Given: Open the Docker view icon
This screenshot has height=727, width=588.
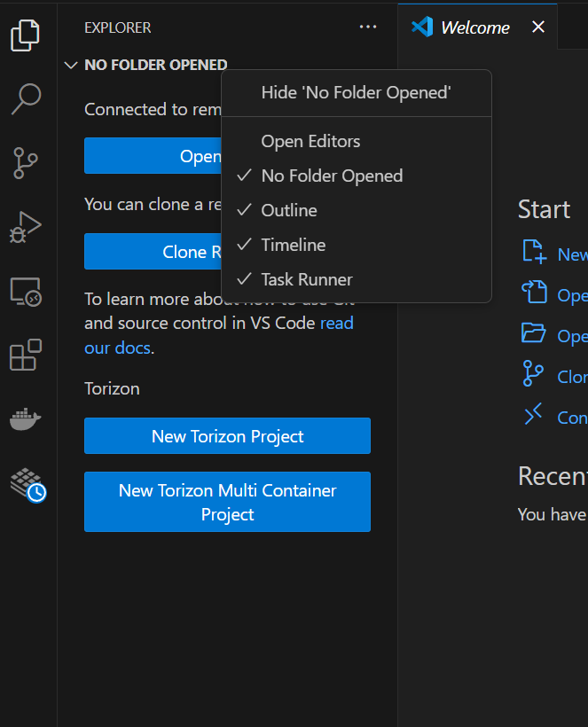Looking at the screenshot, I should click(x=26, y=419).
